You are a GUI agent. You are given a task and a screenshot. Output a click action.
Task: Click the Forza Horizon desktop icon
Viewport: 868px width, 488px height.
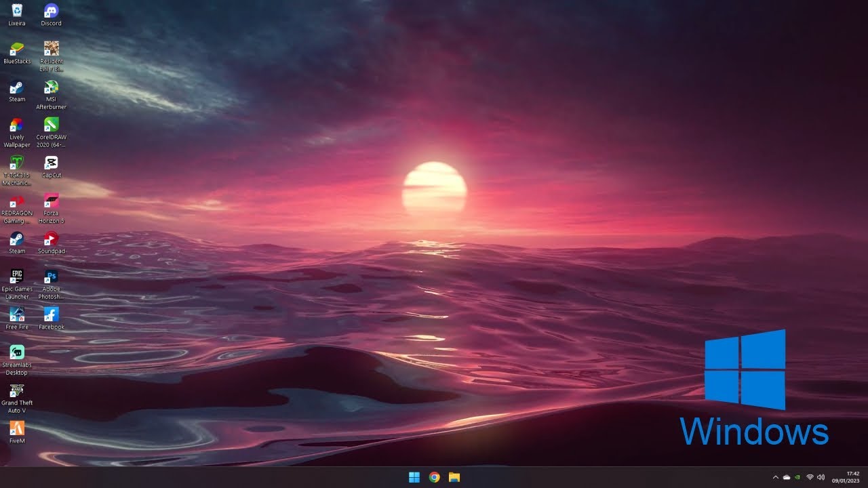tap(51, 208)
